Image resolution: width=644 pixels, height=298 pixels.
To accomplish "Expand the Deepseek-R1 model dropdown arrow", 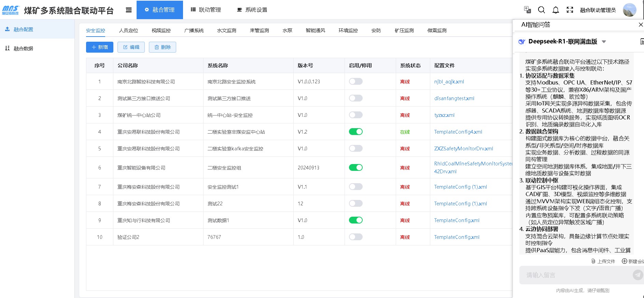I will click(x=604, y=42).
